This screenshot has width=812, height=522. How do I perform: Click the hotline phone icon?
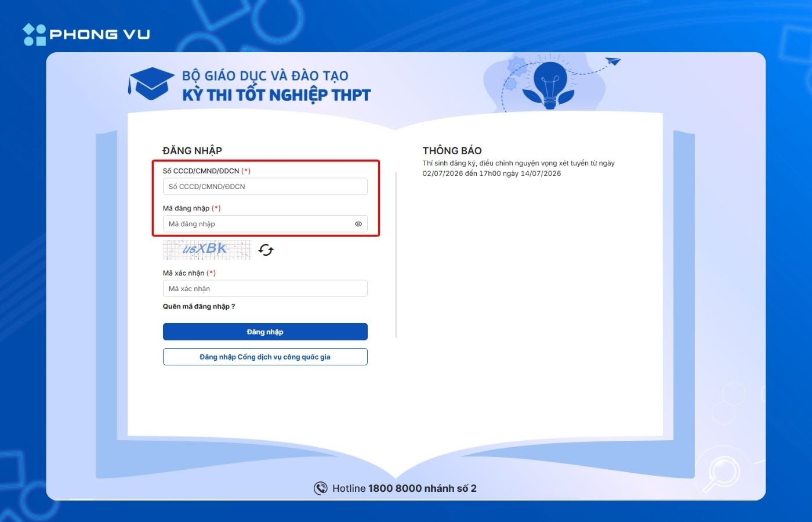point(321,488)
